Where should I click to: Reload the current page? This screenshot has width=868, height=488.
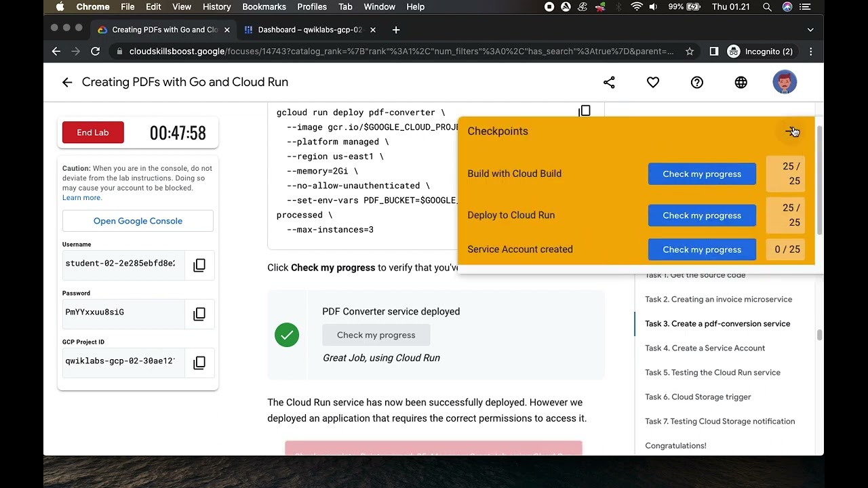pyautogui.click(x=96, y=52)
